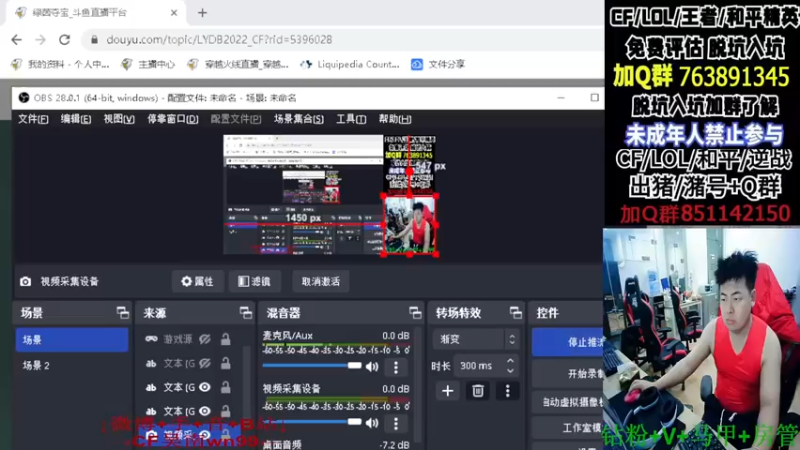Image resolution: width=800 pixels, height=450 pixels.
Task: Adjust the 麦克风/Aux volume slider
Action: [x=312, y=366]
